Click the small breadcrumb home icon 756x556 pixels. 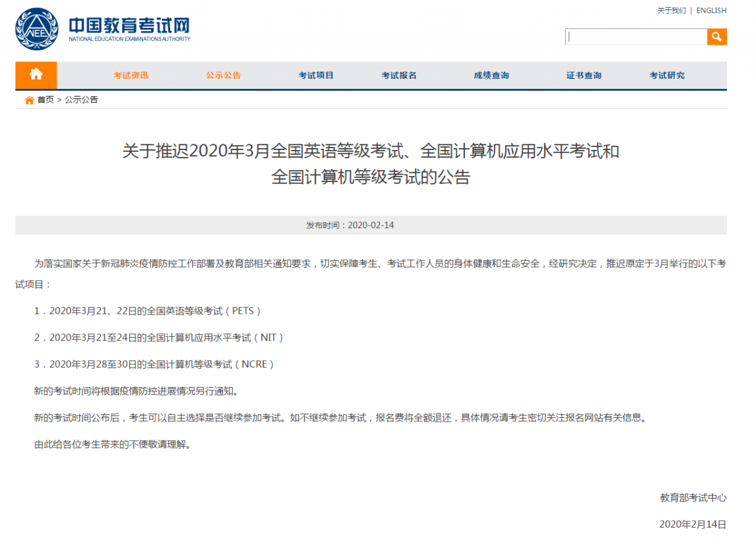pyautogui.click(x=29, y=100)
